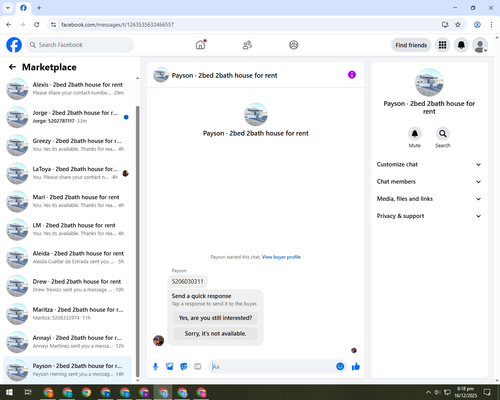Select the Payson conversation in the list
Viewport: 500px width, 400px height.
point(67,370)
